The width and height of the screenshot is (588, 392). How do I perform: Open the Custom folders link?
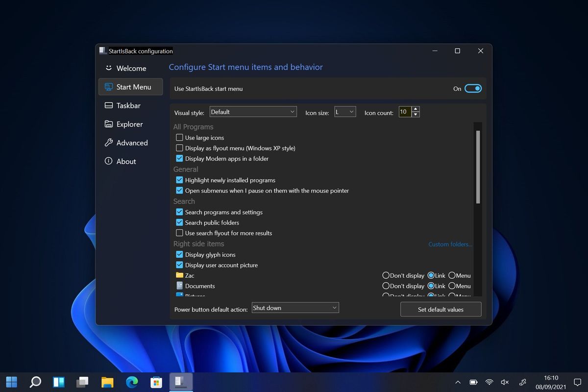pyautogui.click(x=450, y=244)
